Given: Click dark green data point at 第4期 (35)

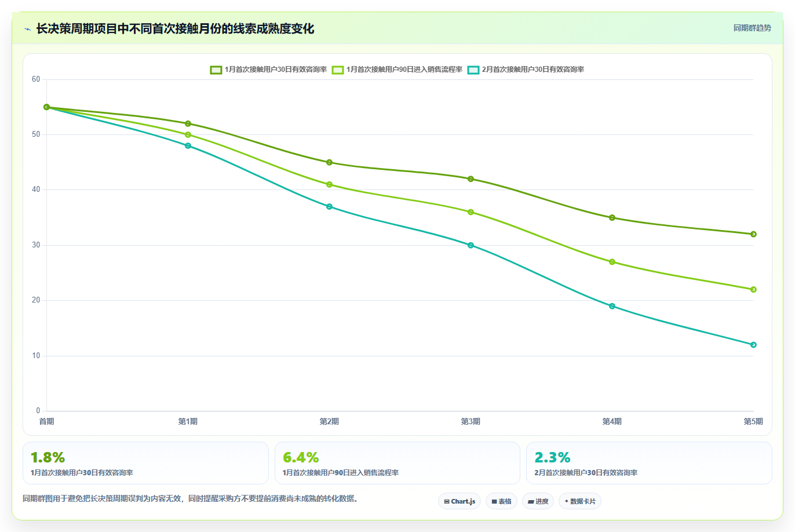Looking at the screenshot, I should 612,218.
